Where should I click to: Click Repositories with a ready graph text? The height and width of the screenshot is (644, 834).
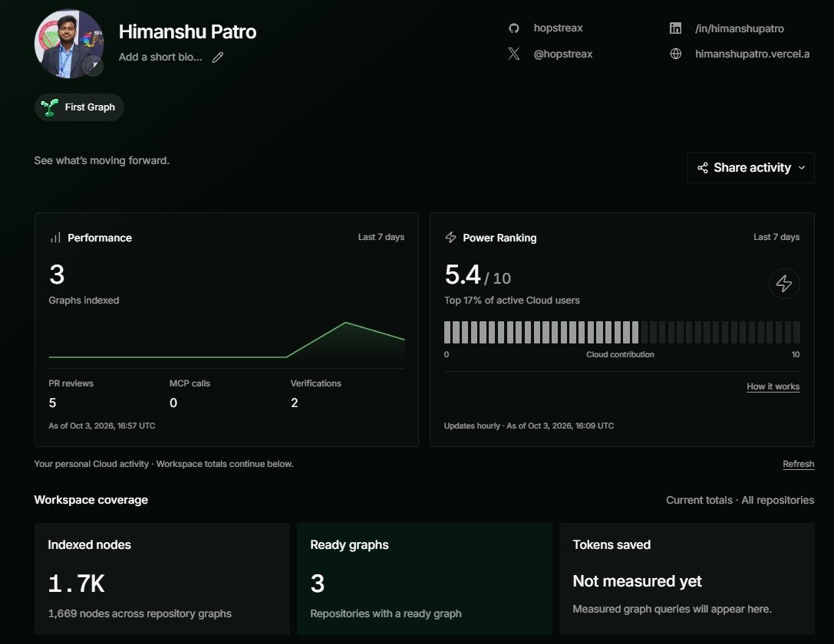386,613
